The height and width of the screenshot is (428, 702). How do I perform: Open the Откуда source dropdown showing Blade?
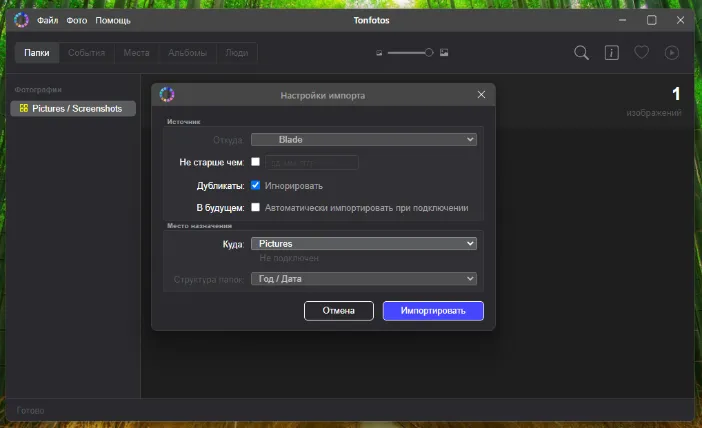363,140
